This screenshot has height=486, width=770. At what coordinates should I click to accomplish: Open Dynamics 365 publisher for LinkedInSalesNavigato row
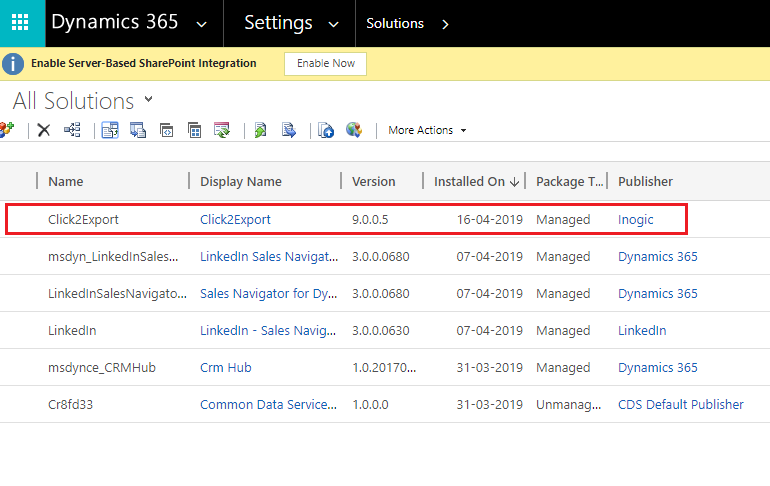pos(658,294)
